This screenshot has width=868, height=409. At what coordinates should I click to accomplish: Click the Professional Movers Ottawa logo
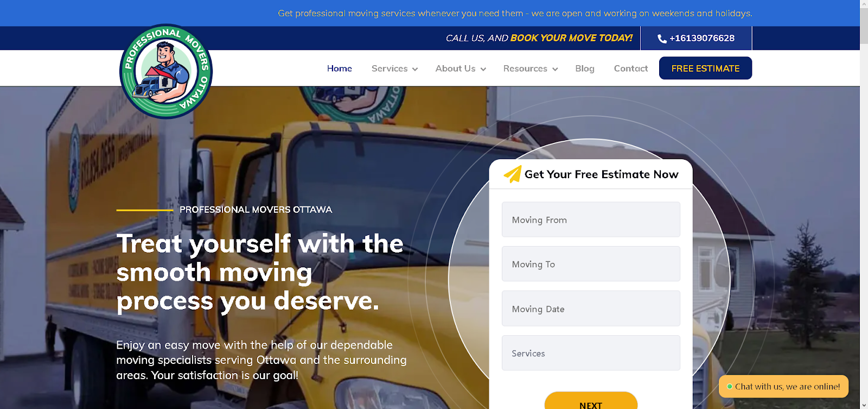tap(166, 71)
